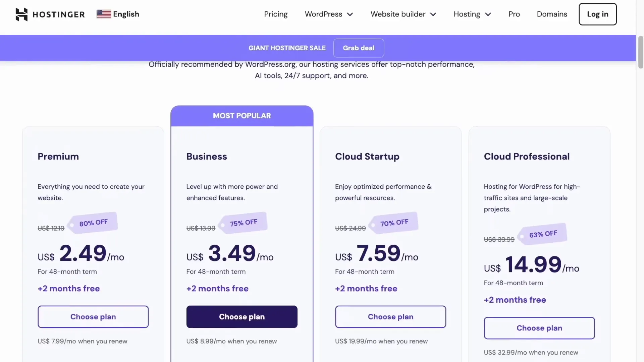Screen dimensions: 644x362
Task: Click the Cloud Startup plan title
Action: 367,157
